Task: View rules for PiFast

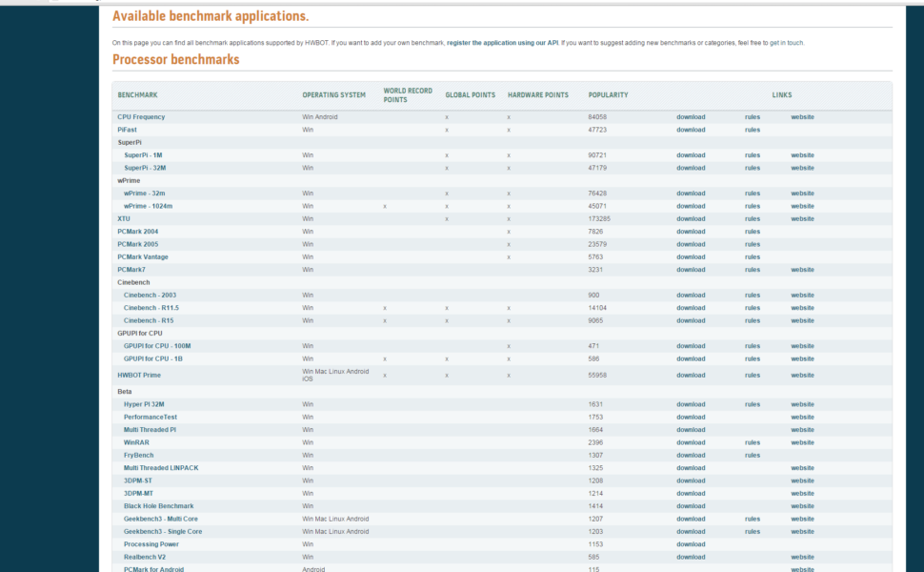Action: [752, 130]
